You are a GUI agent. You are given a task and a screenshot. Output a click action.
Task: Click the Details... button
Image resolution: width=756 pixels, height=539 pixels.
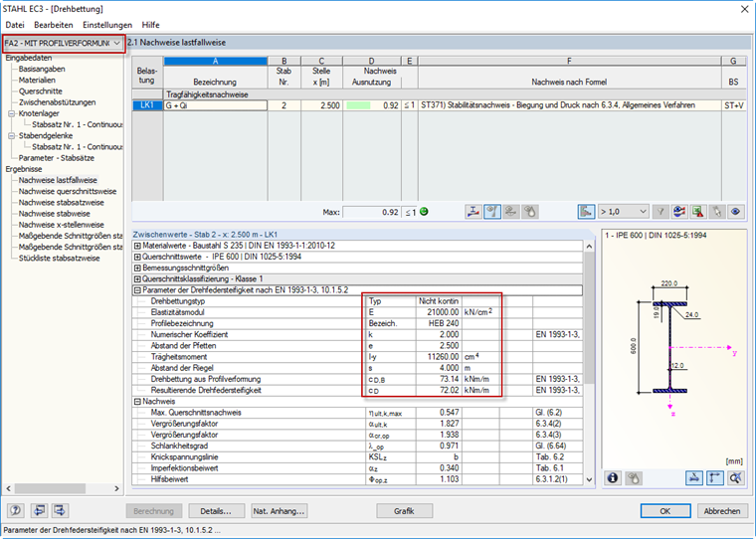216,511
